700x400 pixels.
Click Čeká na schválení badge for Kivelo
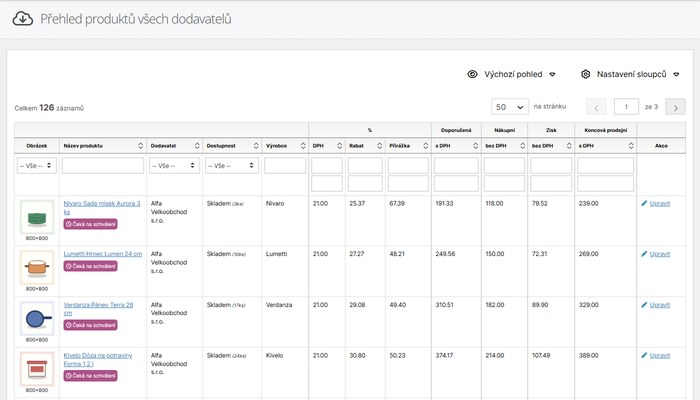point(90,376)
